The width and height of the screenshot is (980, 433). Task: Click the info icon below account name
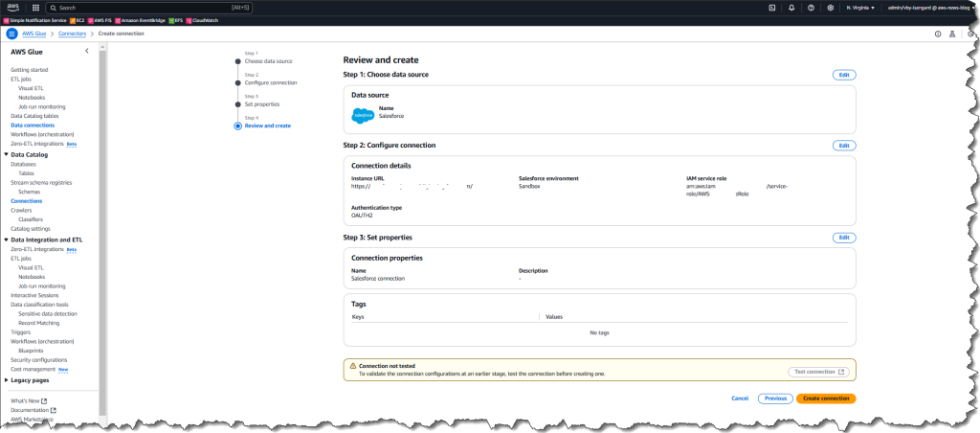click(x=938, y=34)
